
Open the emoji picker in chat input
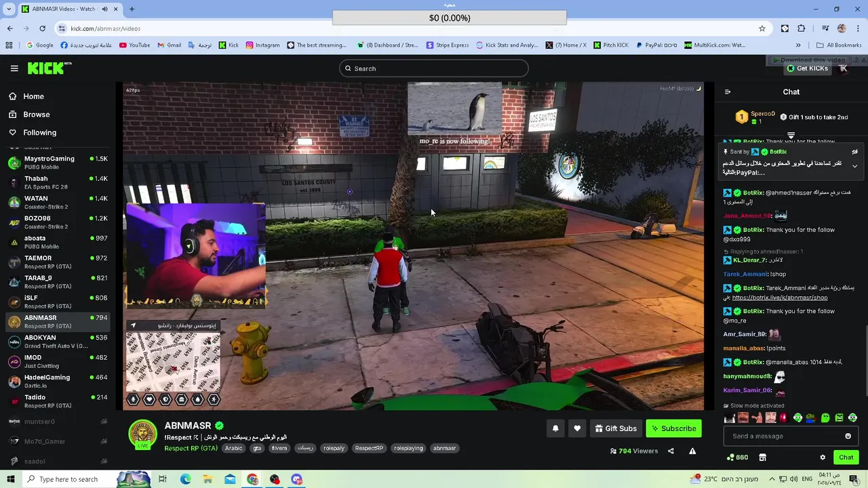click(848, 436)
